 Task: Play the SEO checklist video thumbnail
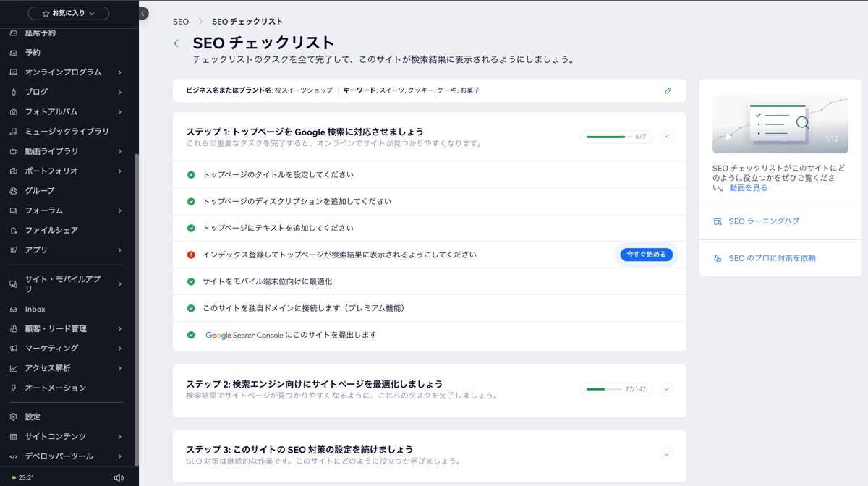(780, 124)
